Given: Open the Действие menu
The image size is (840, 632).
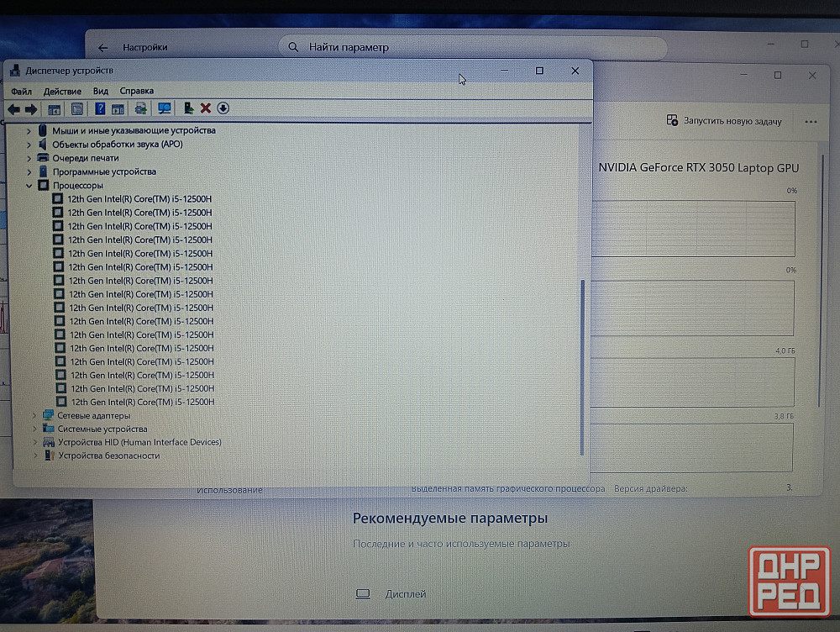Looking at the screenshot, I should (x=62, y=91).
